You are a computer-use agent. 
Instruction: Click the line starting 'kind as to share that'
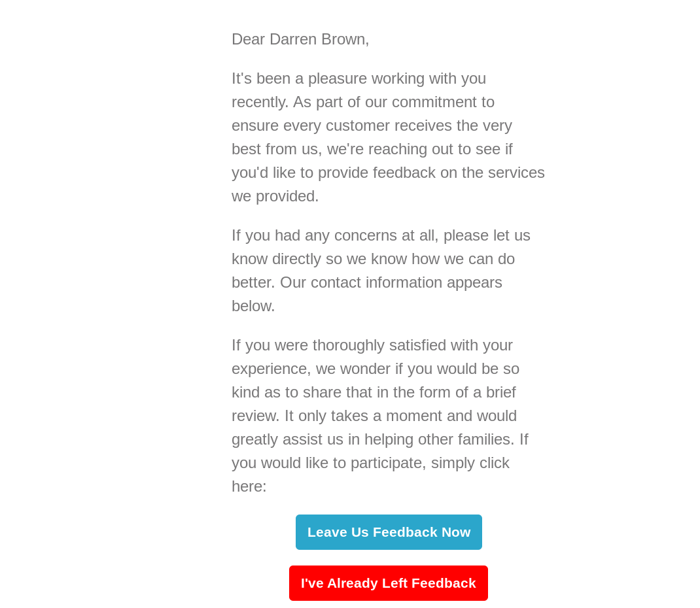pyautogui.click(x=374, y=392)
